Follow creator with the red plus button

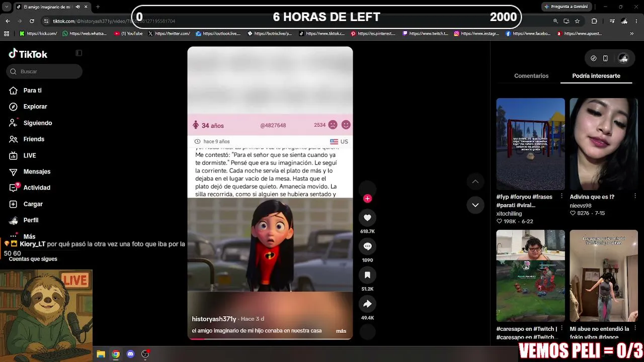point(367,199)
